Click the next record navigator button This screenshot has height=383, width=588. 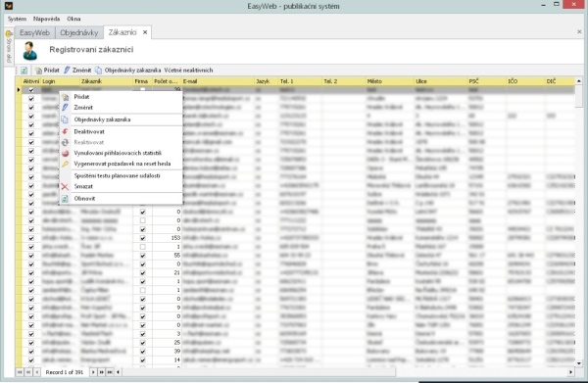[x=93, y=372]
